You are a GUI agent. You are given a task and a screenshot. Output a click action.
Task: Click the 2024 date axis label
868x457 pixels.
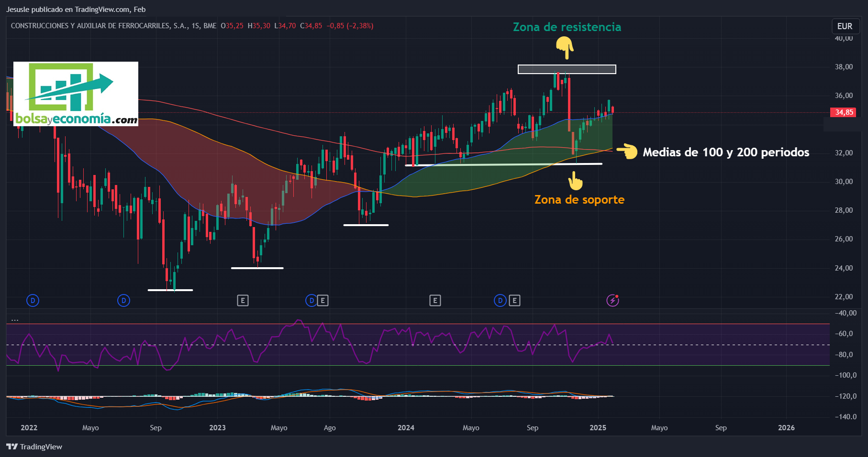coord(406,428)
